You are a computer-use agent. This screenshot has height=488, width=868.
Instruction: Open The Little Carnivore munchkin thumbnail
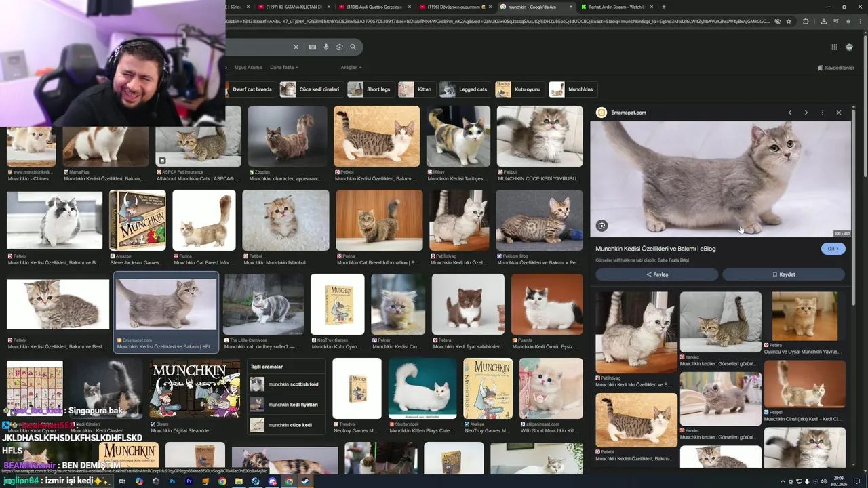264,304
